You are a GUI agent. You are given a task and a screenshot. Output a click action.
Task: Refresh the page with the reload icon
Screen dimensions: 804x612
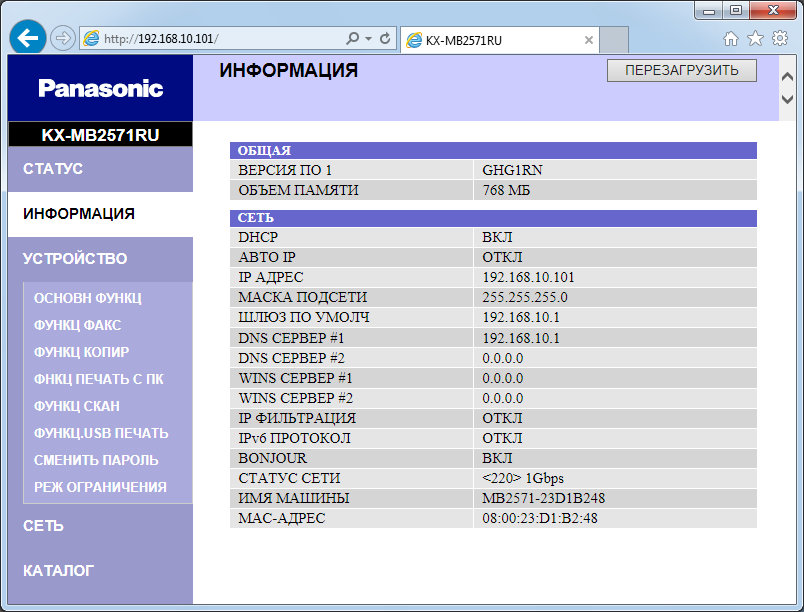[x=385, y=38]
